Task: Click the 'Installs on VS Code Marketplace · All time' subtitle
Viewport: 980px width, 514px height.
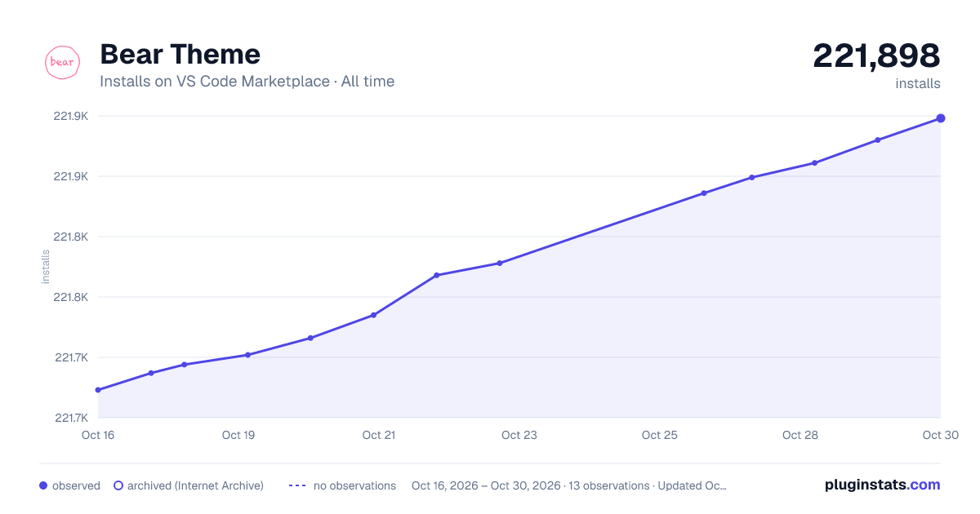Action: click(247, 82)
